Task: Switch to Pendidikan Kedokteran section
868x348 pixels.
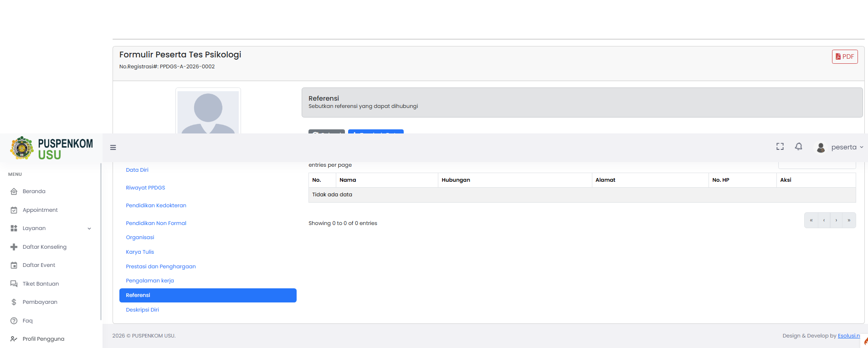Action: 156,205
